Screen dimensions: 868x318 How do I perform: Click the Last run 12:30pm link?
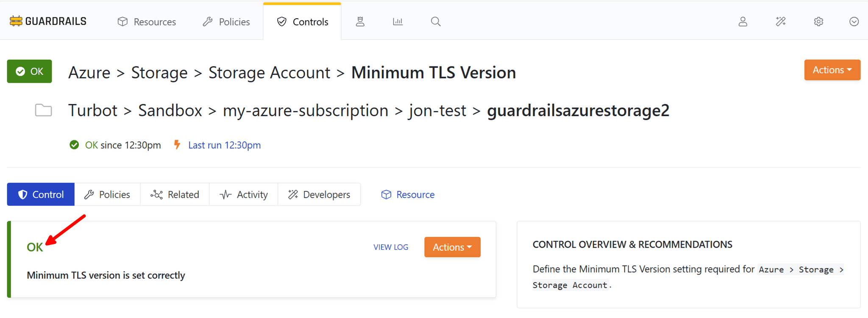click(224, 145)
